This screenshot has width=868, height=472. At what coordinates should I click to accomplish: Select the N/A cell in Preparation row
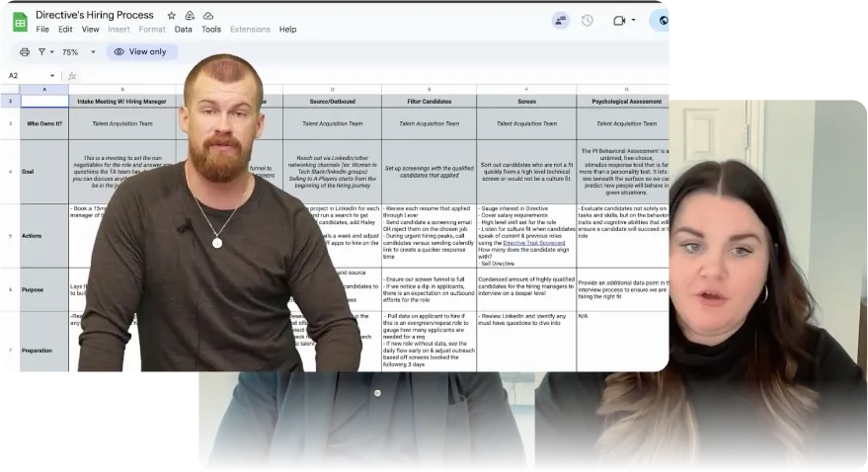tap(623, 342)
